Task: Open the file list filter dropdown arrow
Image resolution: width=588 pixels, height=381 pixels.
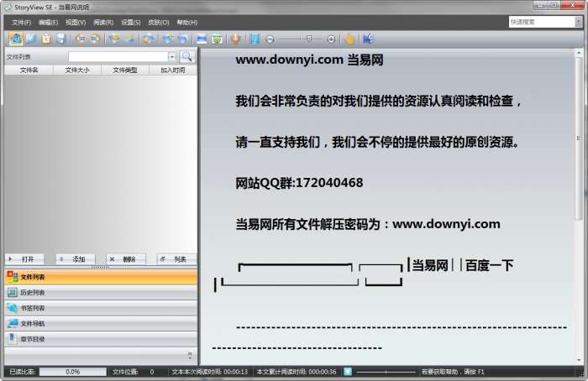Action: (171, 56)
